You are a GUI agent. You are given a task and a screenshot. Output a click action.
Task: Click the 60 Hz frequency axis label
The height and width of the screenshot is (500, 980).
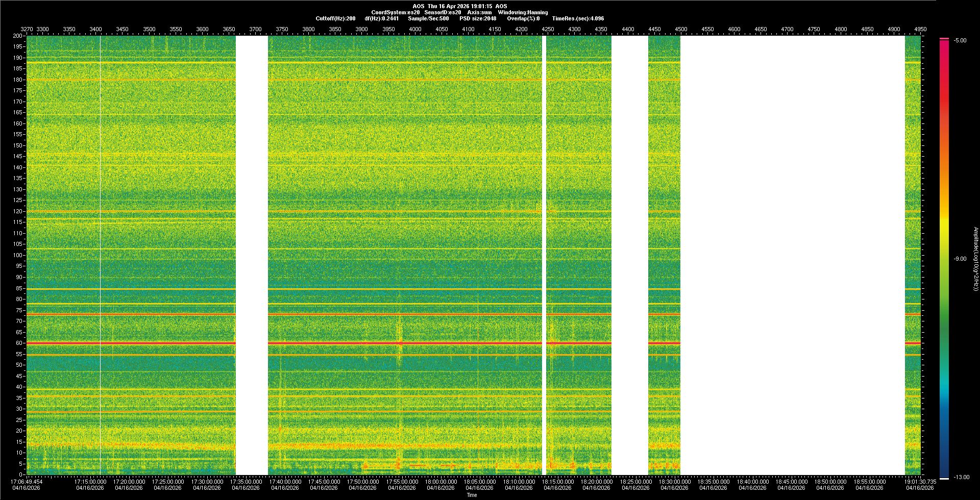point(19,343)
